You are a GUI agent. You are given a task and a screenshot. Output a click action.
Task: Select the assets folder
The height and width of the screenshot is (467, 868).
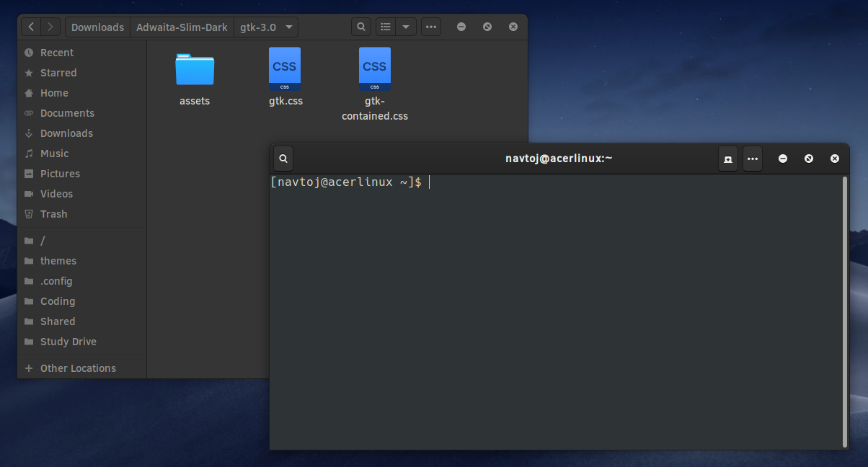click(195, 78)
